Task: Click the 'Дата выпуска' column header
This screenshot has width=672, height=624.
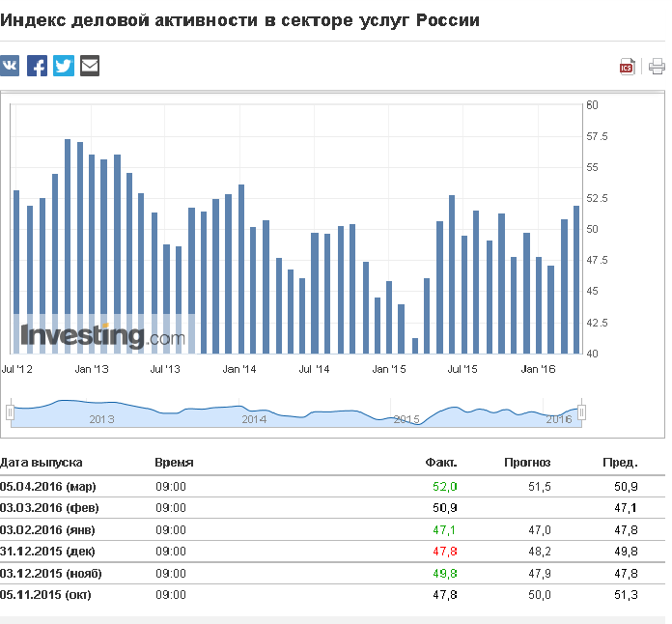Action: point(42,464)
